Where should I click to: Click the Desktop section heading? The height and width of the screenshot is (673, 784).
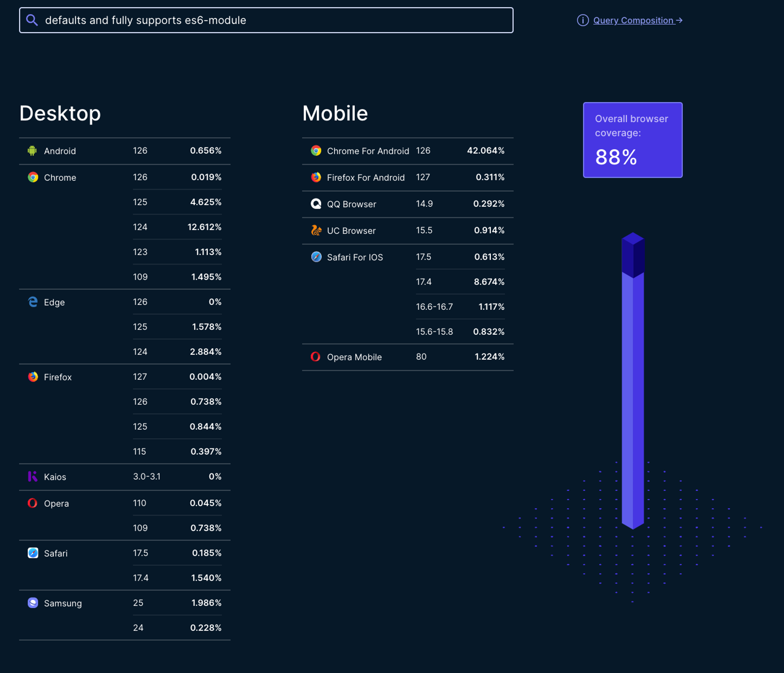click(x=60, y=113)
